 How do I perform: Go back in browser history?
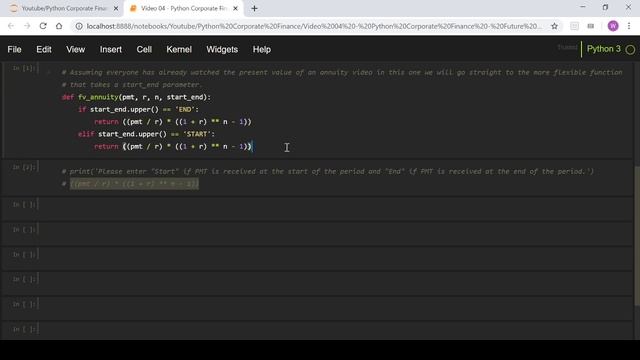[11, 26]
